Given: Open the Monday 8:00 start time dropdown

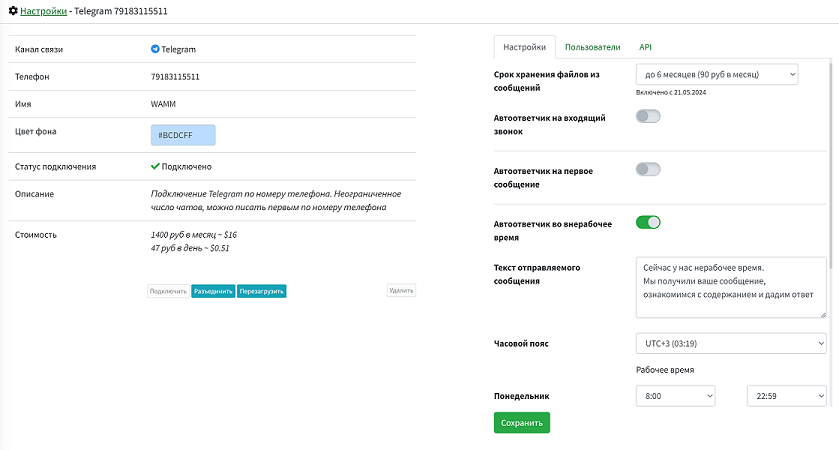Looking at the screenshot, I should [x=675, y=396].
